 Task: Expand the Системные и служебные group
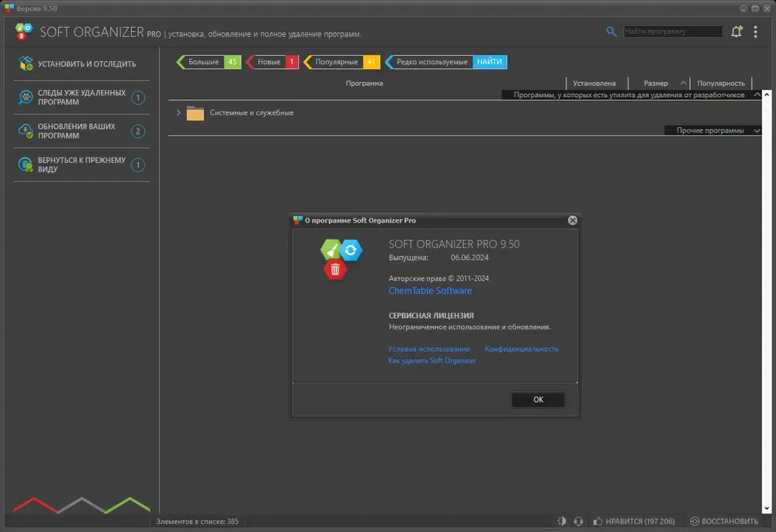[x=178, y=112]
